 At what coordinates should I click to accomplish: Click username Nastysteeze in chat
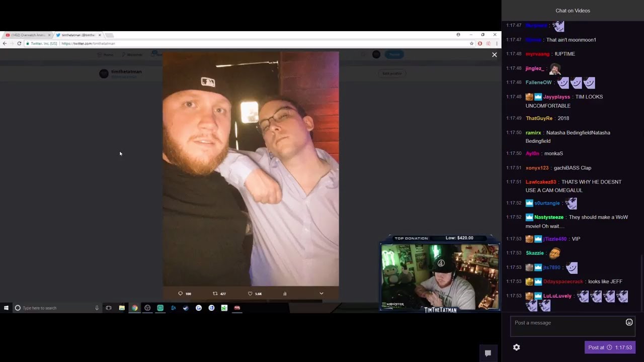coord(549,217)
